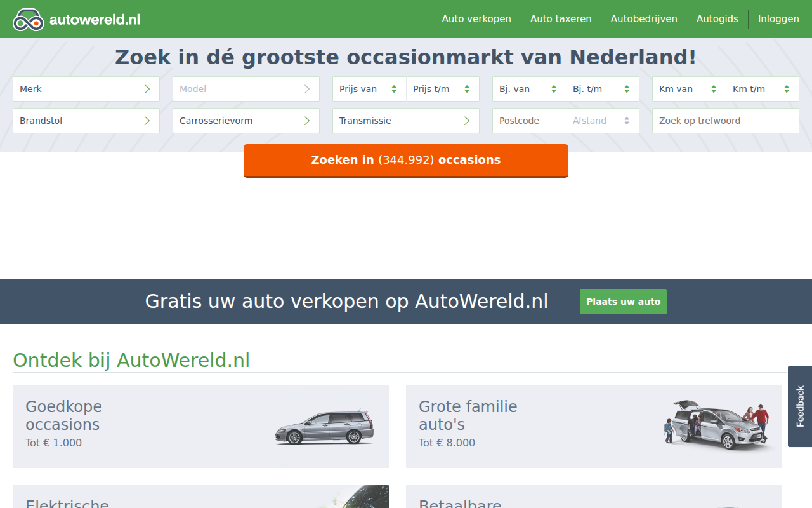Viewport: 812px width, 508px height.
Task: Click the Tot € 8.000 text
Action: pyautogui.click(x=447, y=443)
